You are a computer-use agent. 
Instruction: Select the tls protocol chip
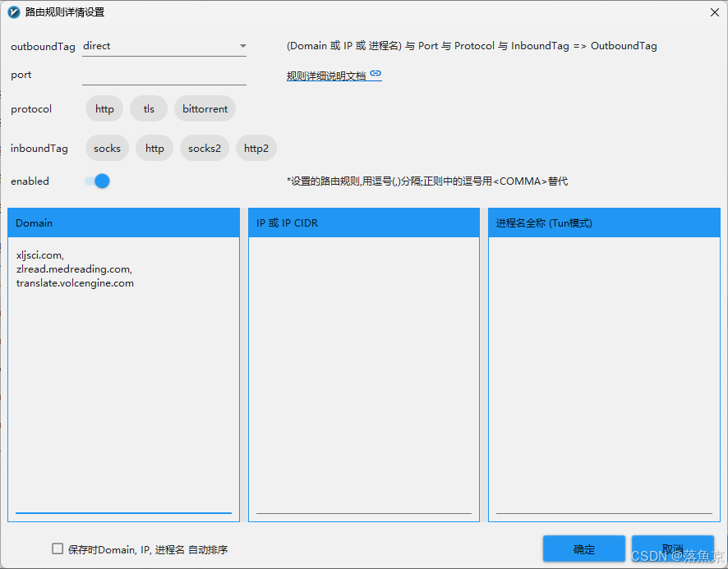(x=149, y=108)
